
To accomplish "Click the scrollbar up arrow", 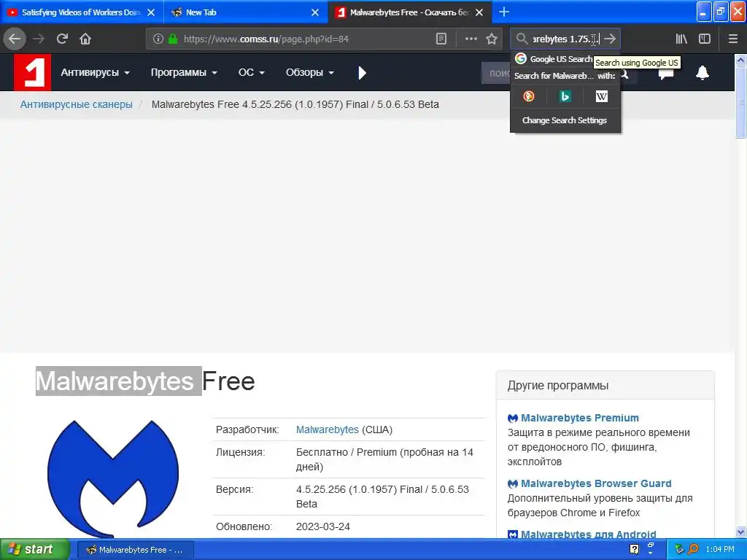I will [740, 60].
